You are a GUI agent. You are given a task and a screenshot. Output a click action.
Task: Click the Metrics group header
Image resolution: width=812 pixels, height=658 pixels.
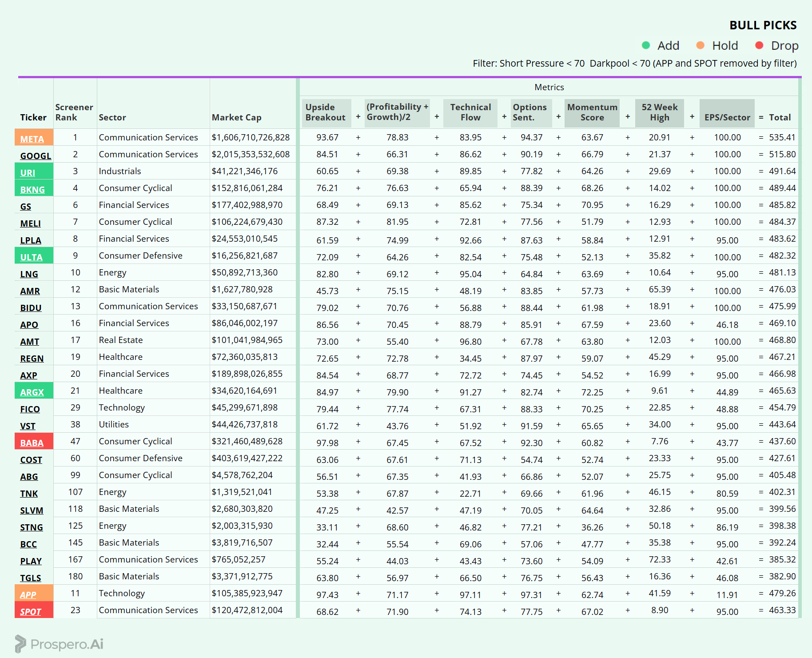[549, 87]
